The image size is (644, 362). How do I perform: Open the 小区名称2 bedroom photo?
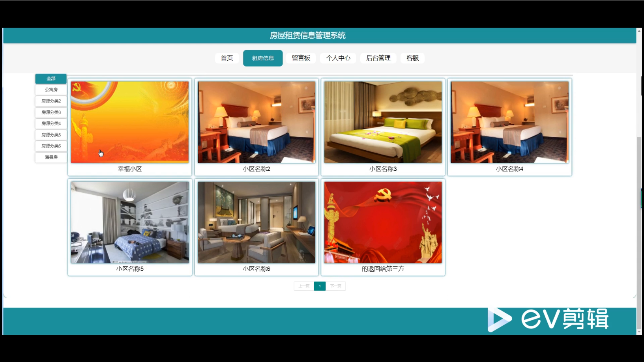click(256, 122)
